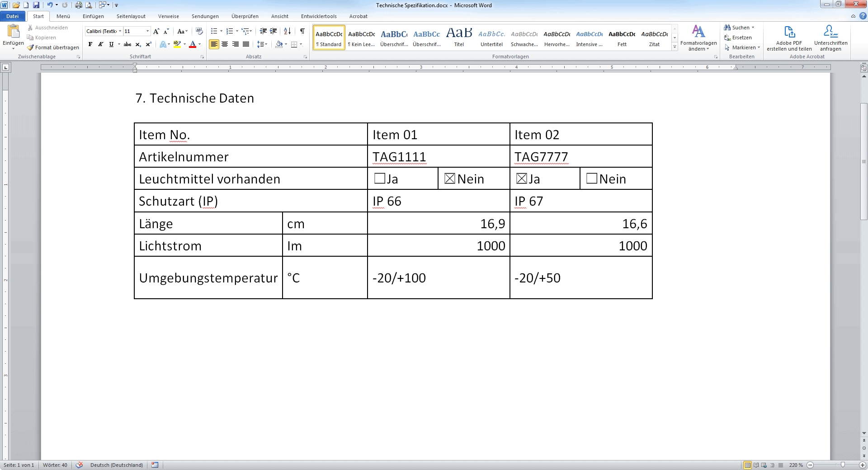Open the Überprüfen ribbon tab
Screen dimensions: 868x470
coord(245,16)
